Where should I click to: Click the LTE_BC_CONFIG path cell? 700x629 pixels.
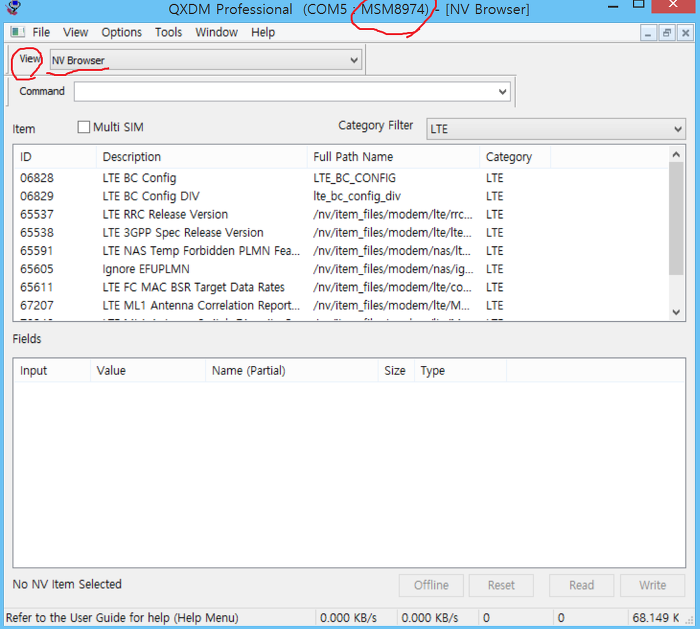pos(354,178)
